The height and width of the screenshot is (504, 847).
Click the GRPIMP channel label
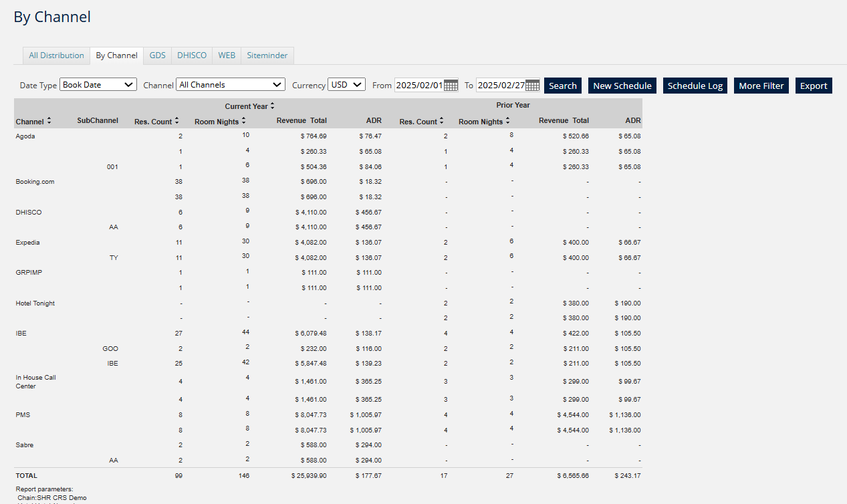pyautogui.click(x=29, y=272)
